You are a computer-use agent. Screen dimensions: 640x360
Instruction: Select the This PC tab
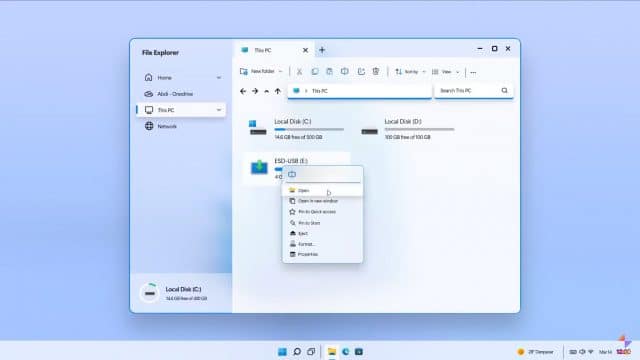pyautogui.click(x=274, y=50)
